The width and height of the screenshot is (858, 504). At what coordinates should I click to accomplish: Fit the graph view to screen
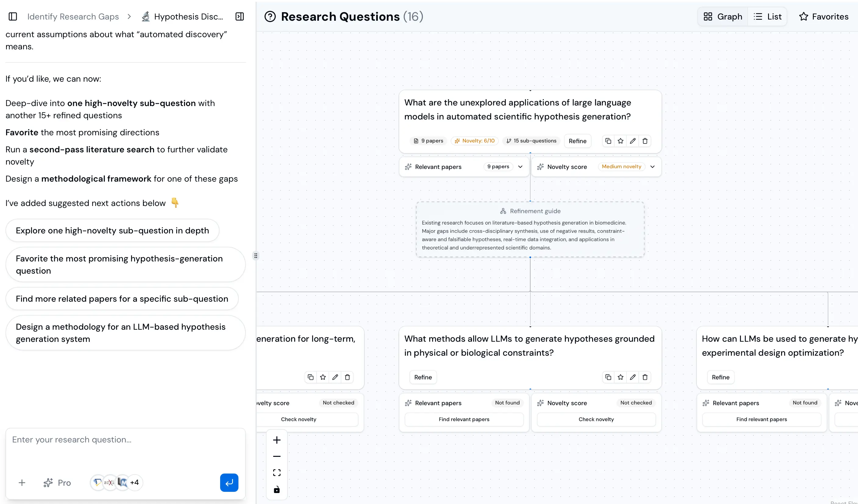coord(277,472)
